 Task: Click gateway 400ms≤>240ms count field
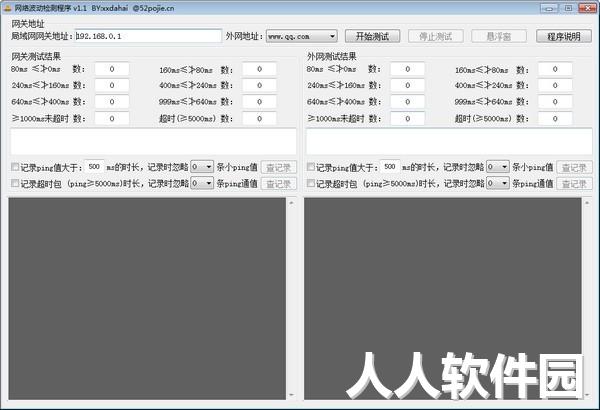pos(259,85)
